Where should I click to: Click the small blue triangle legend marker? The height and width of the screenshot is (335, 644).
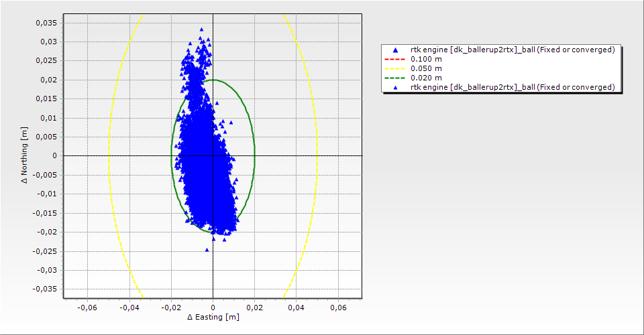click(x=395, y=88)
